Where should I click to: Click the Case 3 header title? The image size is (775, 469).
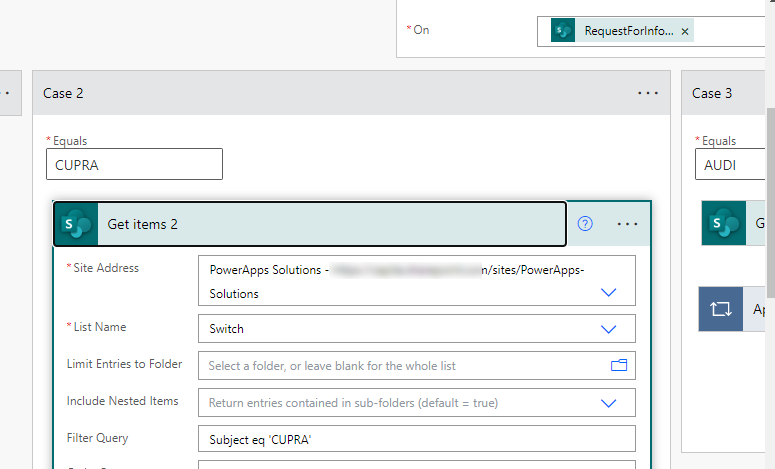pyautogui.click(x=712, y=93)
